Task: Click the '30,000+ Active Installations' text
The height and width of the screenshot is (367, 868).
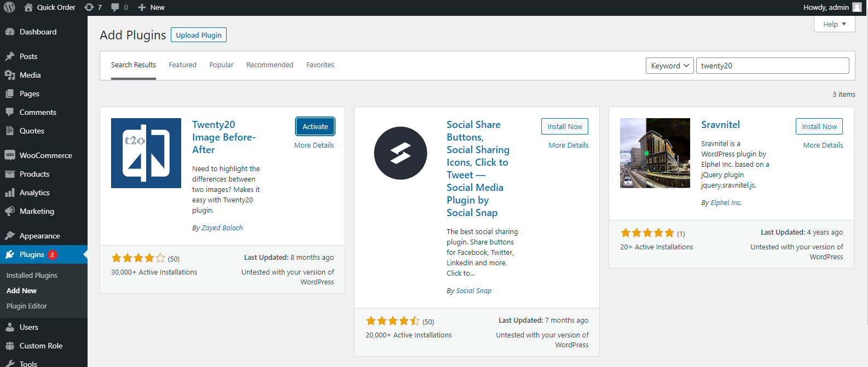Action: (x=154, y=272)
